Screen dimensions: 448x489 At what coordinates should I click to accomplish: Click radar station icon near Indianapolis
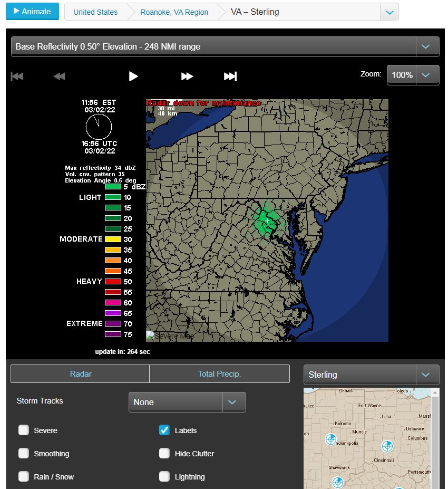pos(331,439)
